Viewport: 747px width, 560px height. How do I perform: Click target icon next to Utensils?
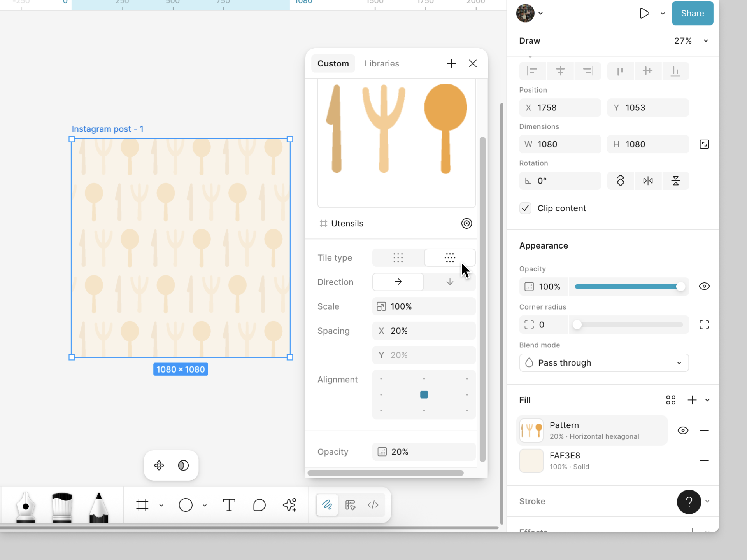pyautogui.click(x=466, y=224)
